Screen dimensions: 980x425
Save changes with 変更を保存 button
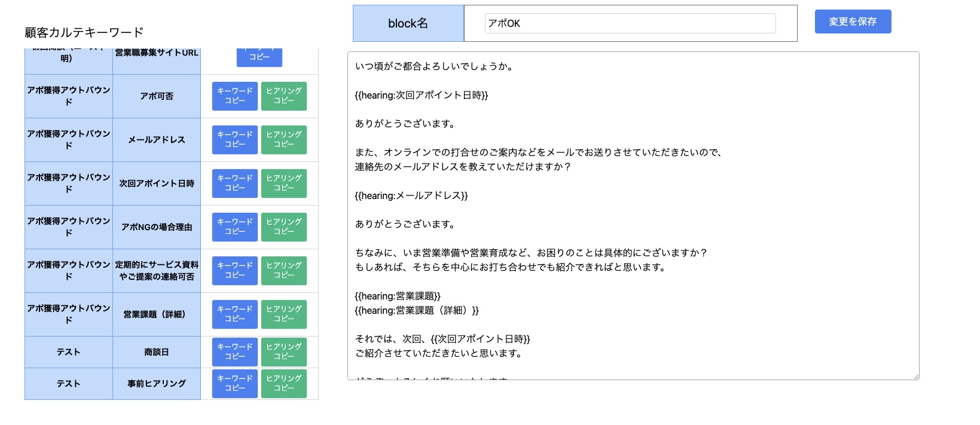tap(853, 22)
